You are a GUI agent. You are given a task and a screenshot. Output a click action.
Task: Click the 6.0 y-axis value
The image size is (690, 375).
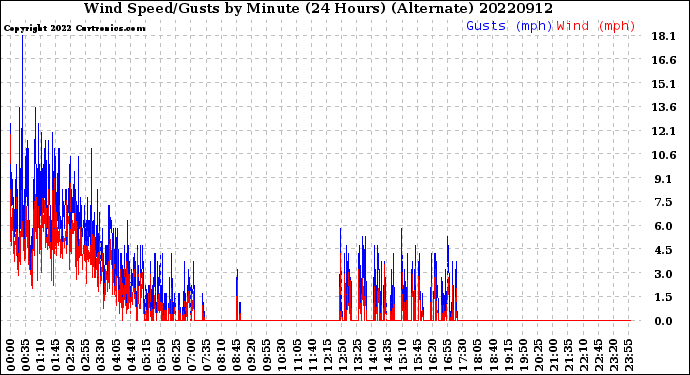point(663,226)
